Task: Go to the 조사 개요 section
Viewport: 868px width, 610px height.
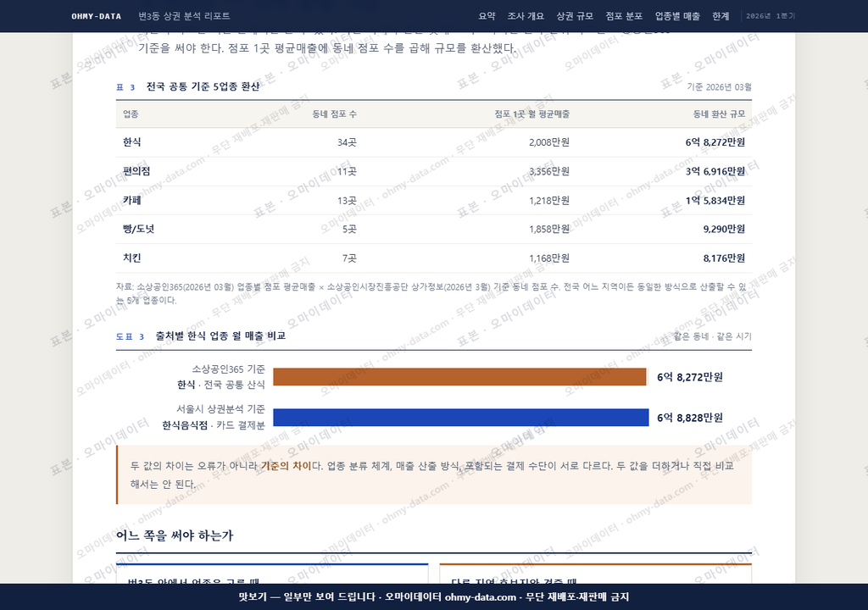Action: pos(526,16)
